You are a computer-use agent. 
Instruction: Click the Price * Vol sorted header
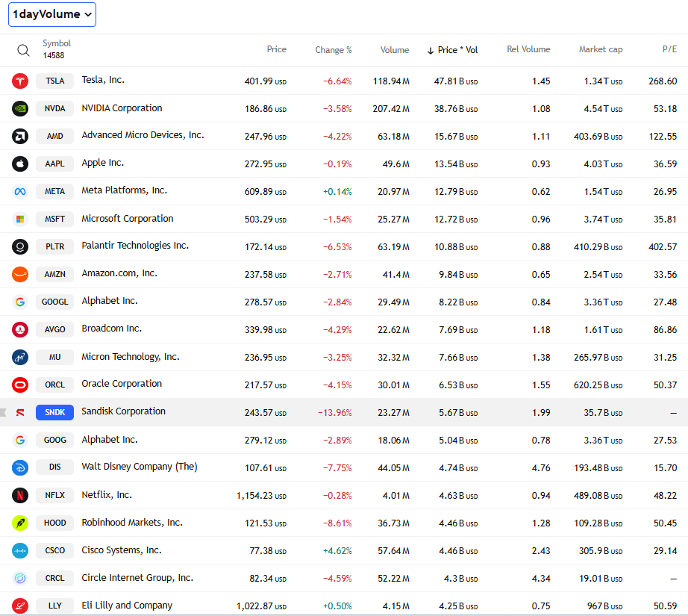[x=453, y=50]
